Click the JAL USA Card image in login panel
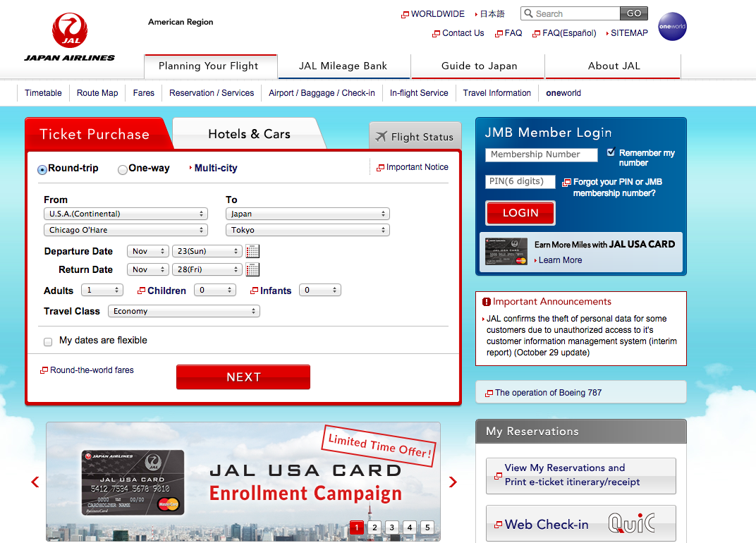 506,252
